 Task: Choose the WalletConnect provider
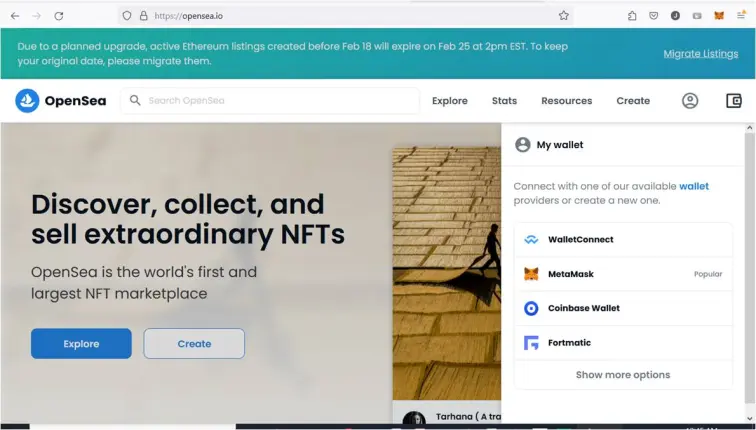click(623, 240)
